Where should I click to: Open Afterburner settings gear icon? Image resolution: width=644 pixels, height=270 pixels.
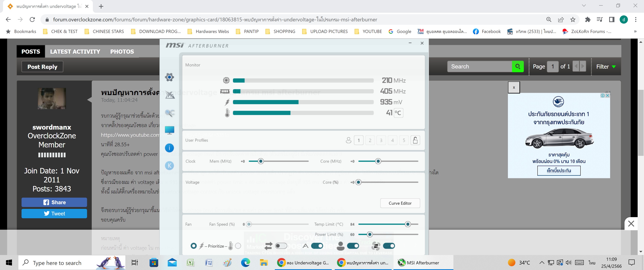(169, 77)
